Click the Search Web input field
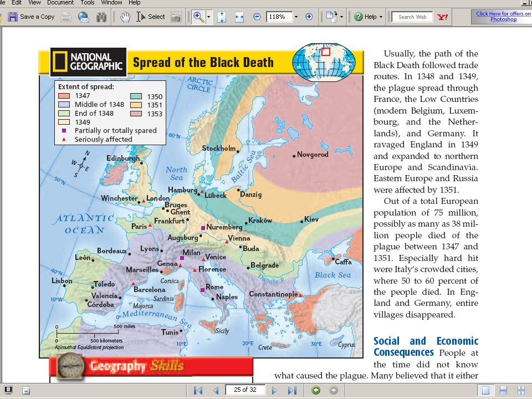Viewport: 532px width, 399px height. point(412,17)
